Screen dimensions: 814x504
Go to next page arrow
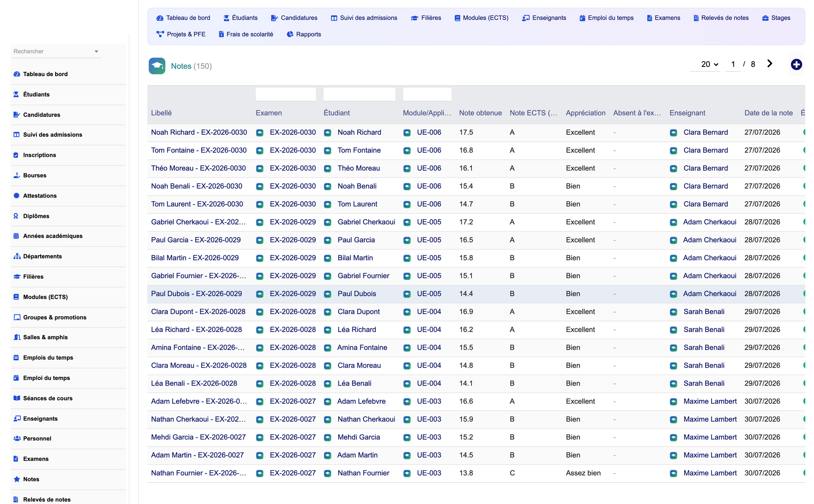tap(770, 64)
